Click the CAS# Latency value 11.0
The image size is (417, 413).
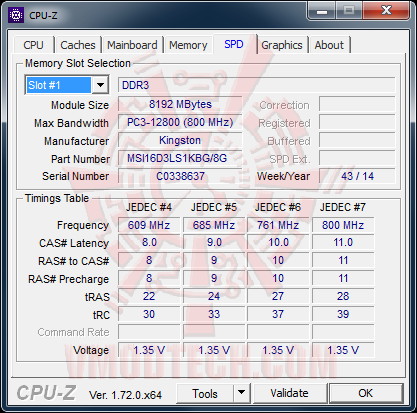click(343, 243)
